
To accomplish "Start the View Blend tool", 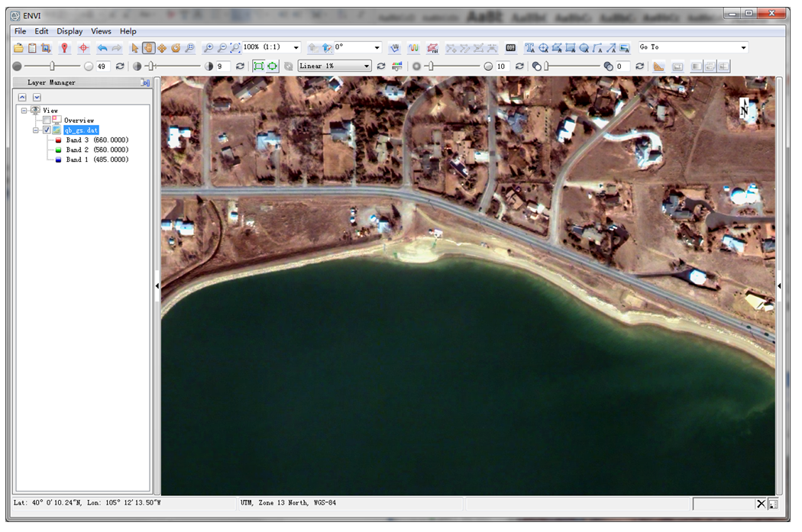I will [696, 66].
